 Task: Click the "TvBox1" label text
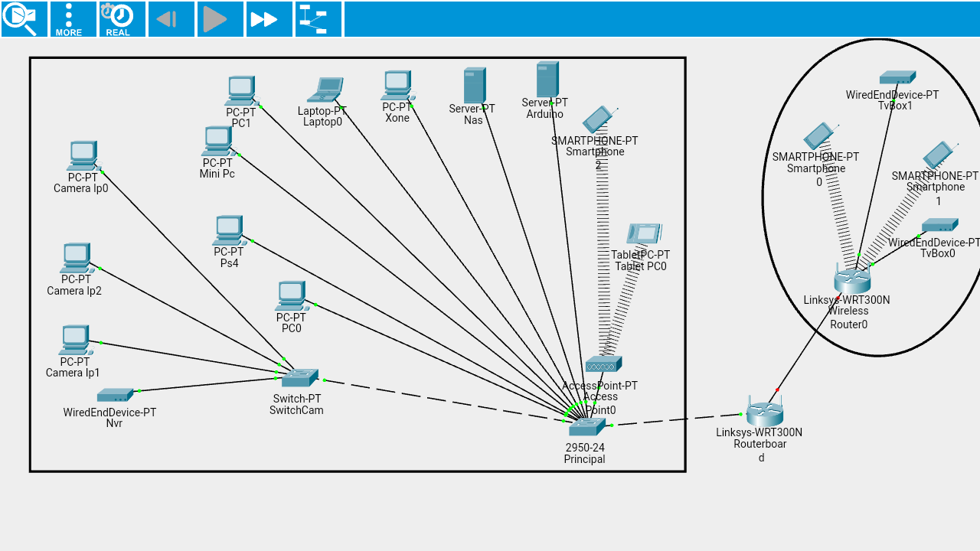pyautogui.click(x=896, y=106)
